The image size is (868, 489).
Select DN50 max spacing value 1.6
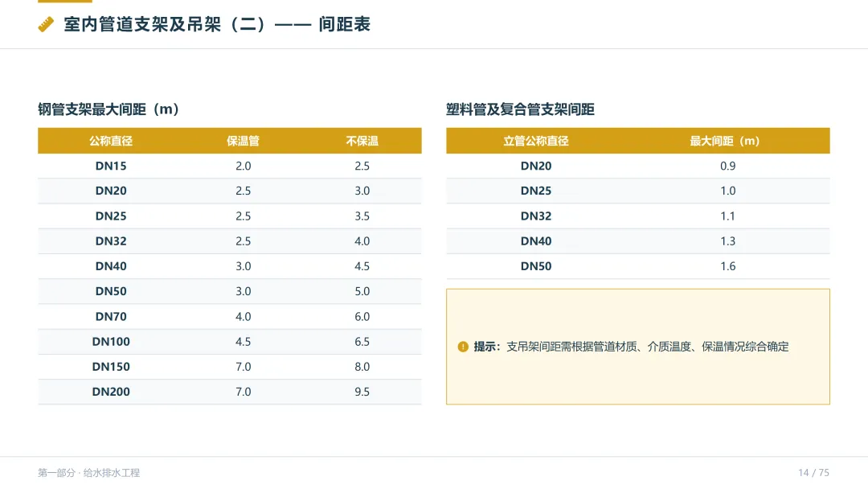(728, 266)
